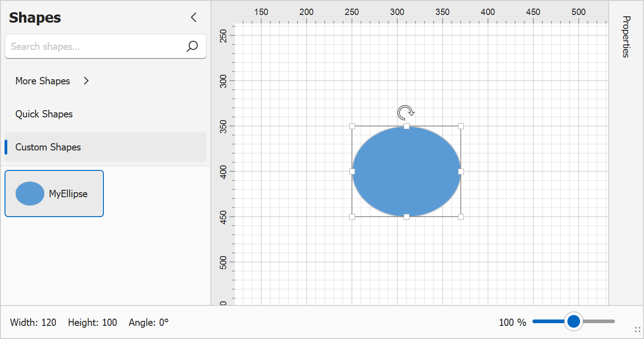The height and width of the screenshot is (339, 644).
Task: Click the top-left resize handle of the ellipse
Action: [352, 126]
